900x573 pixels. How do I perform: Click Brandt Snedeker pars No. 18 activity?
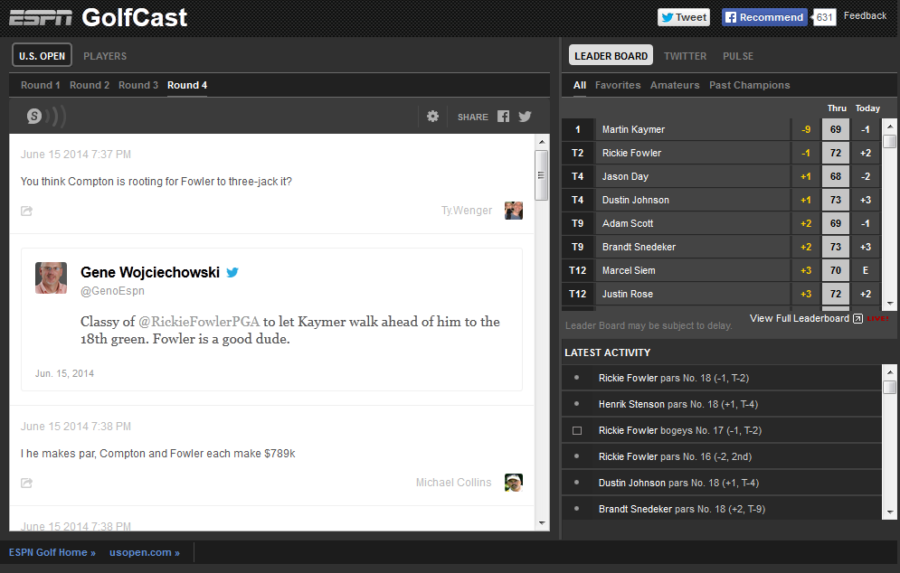721,509
